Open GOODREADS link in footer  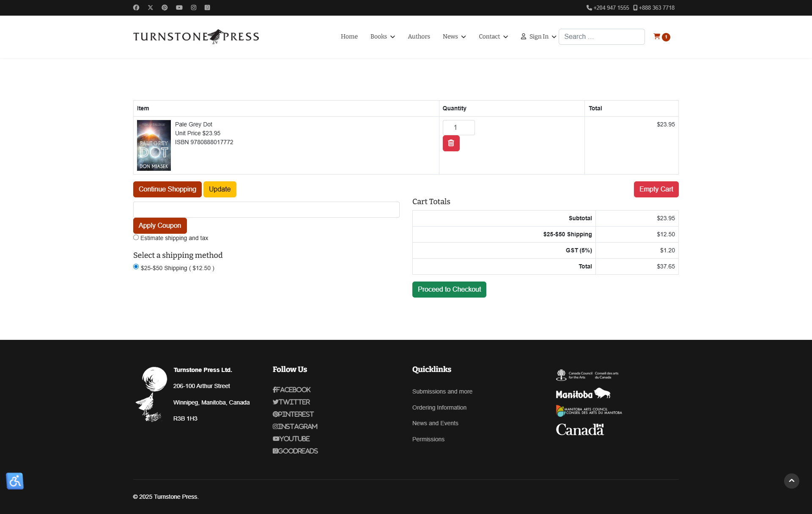[295, 451]
